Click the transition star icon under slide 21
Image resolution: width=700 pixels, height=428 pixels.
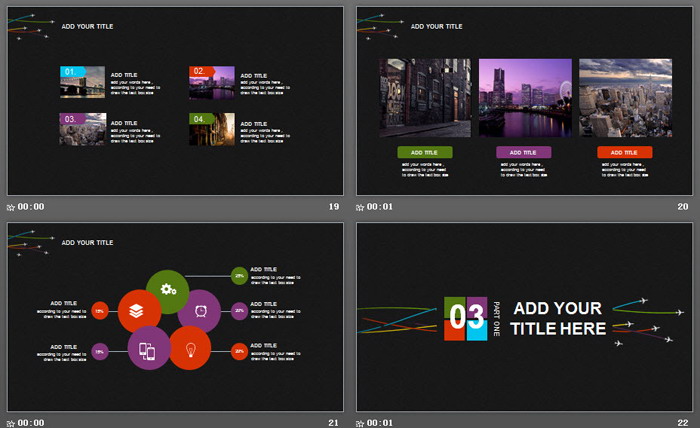(11, 422)
